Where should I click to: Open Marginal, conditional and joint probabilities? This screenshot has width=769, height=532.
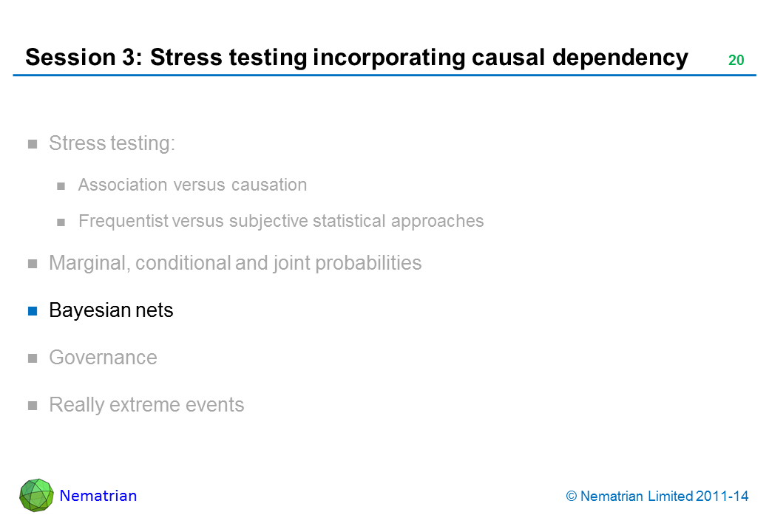pyautogui.click(x=235, y=263)
